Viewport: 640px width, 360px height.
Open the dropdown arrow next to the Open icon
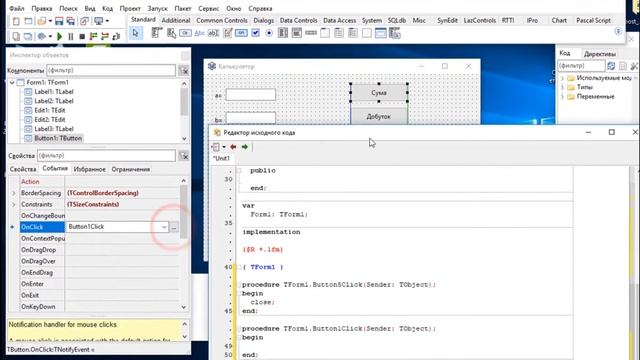point(50,21)
